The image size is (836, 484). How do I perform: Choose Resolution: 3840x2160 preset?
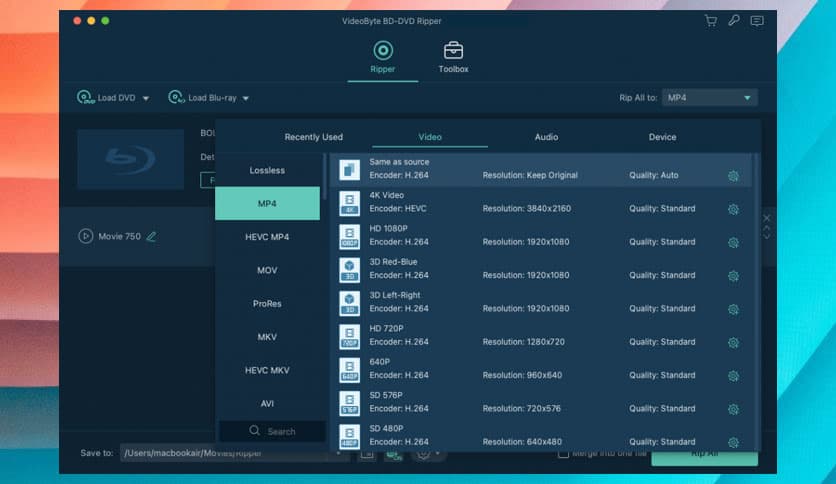[x=527, y=208]
